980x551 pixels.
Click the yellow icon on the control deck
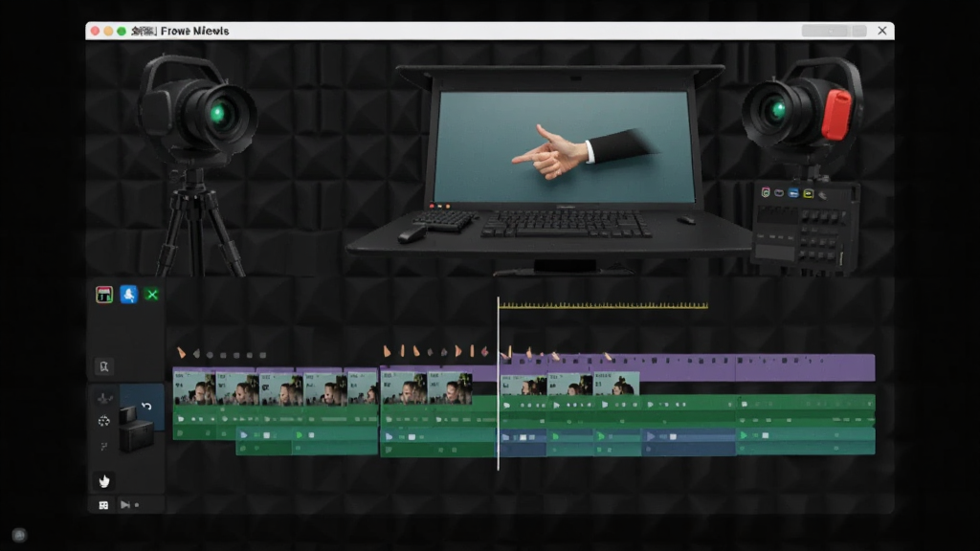tap(808, 193)
